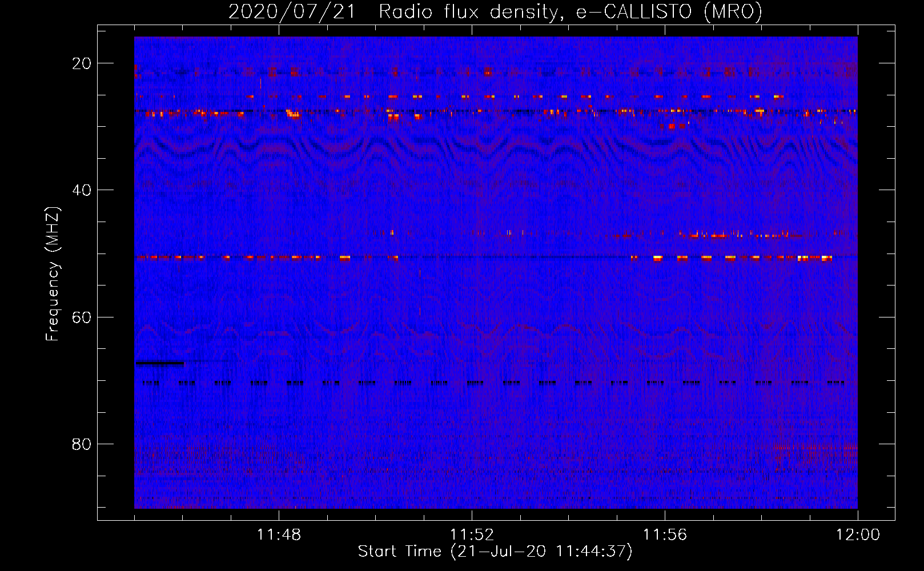Viewport: 924px width, 571px height.
Task: Click the '11:48' time tick label
Action: 279,535
